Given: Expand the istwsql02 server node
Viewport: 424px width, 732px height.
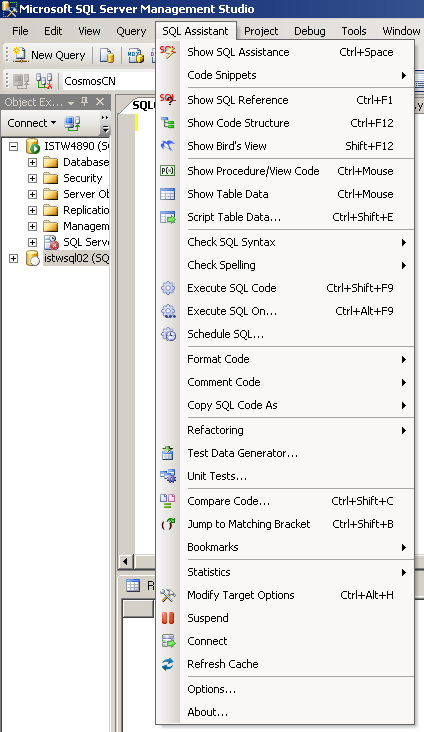Looking at the screenshot, I should point(14,258).
